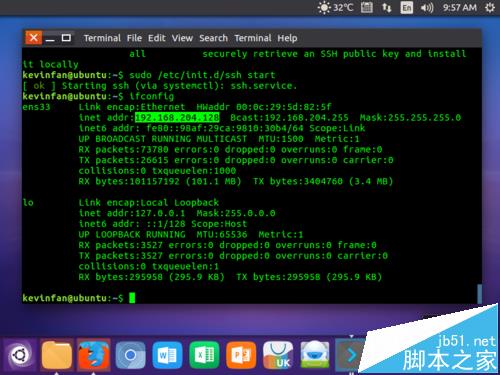Viewport: 500px width, 375px height.
Task: Click 'inet addr:127.0.0.1' text
Action: (x=132, y=213)
